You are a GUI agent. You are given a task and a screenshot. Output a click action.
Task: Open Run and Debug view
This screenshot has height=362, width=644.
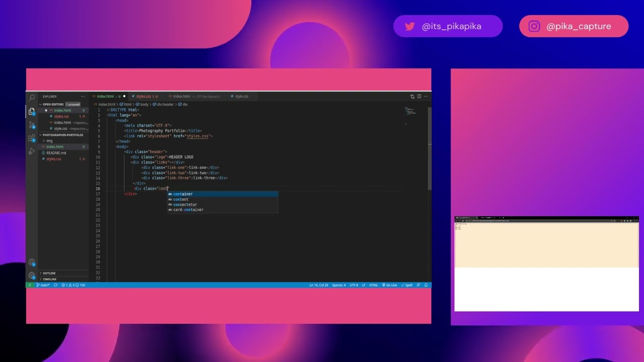[x=32, y=151]
